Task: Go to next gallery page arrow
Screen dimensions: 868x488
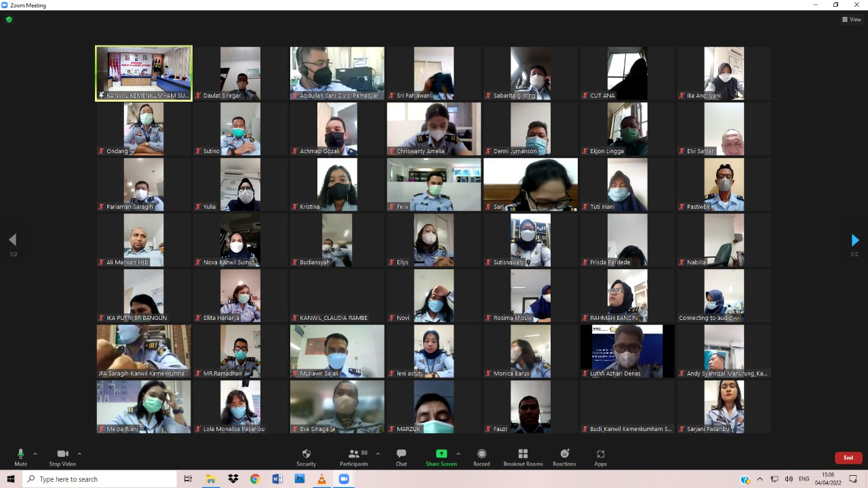Action: point(854,240)
